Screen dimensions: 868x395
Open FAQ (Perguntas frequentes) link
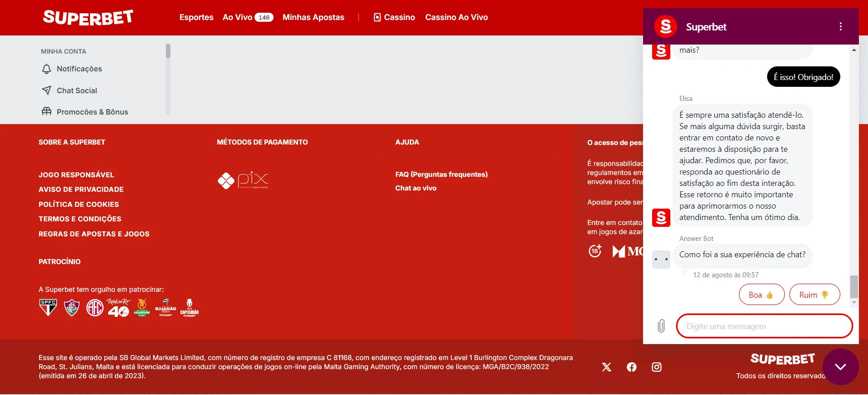click(x=441, y=175)
